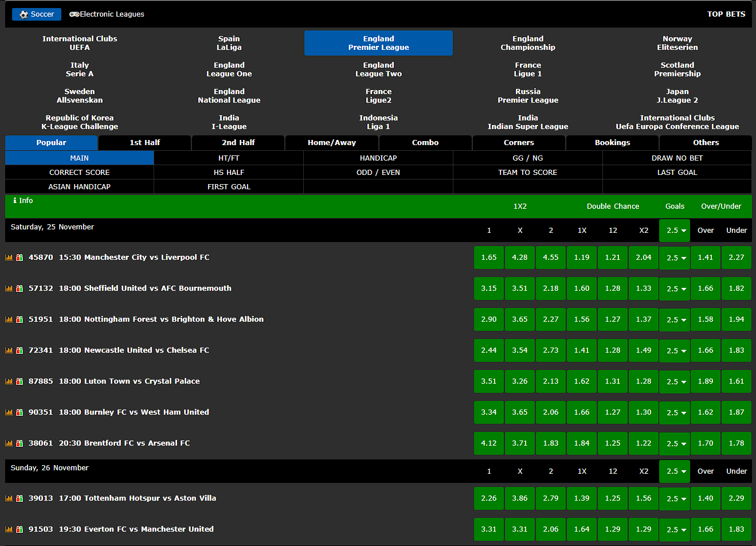
Task: Click head-to-head players icon for Tottenham Hotspur match
Action: click(x=19, y=498)
